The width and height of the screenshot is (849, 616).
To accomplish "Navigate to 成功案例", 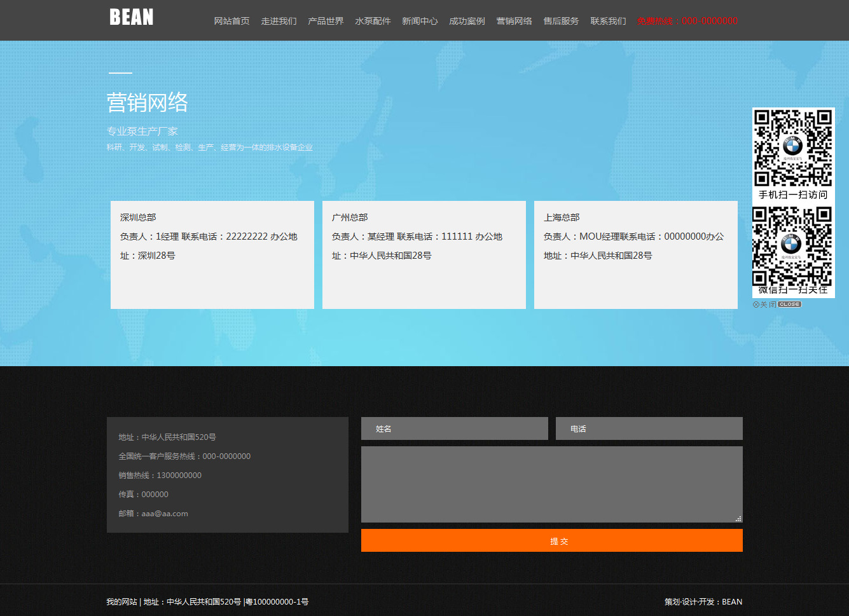I will click(467, 21).
